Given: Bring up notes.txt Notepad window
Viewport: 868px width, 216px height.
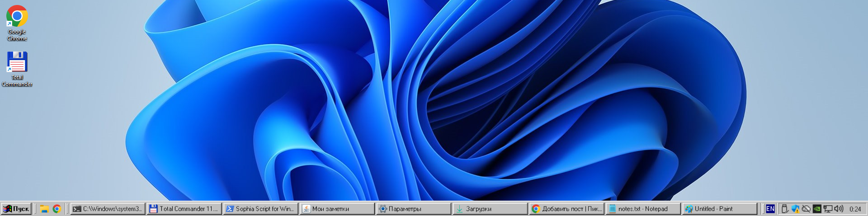Looking at the screenshot, I should click(x=642, y=209).
